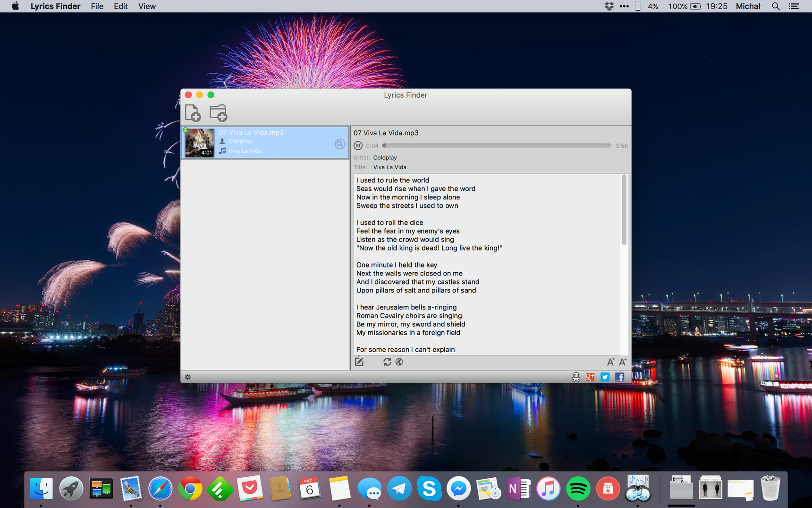The image size is (812, 508).
Task: Click the refresh lyrics icon
Action: (x=387, y=362)
